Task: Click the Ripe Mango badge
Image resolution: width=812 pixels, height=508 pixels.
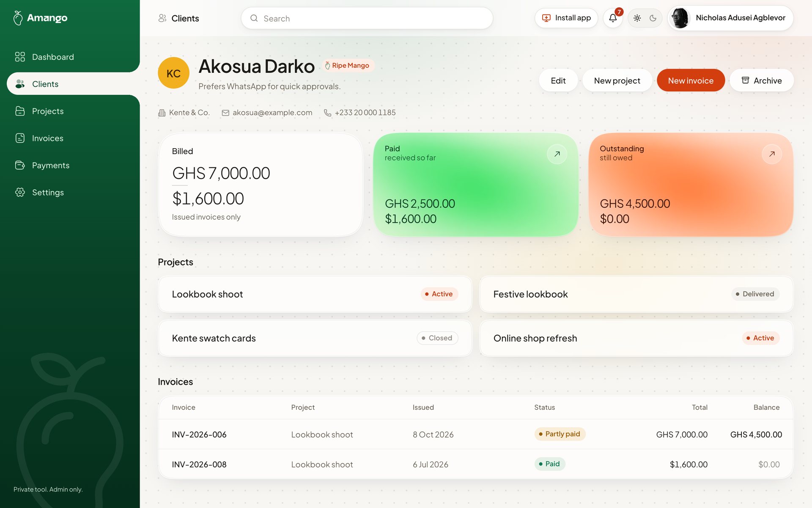Action: point(348,66)
